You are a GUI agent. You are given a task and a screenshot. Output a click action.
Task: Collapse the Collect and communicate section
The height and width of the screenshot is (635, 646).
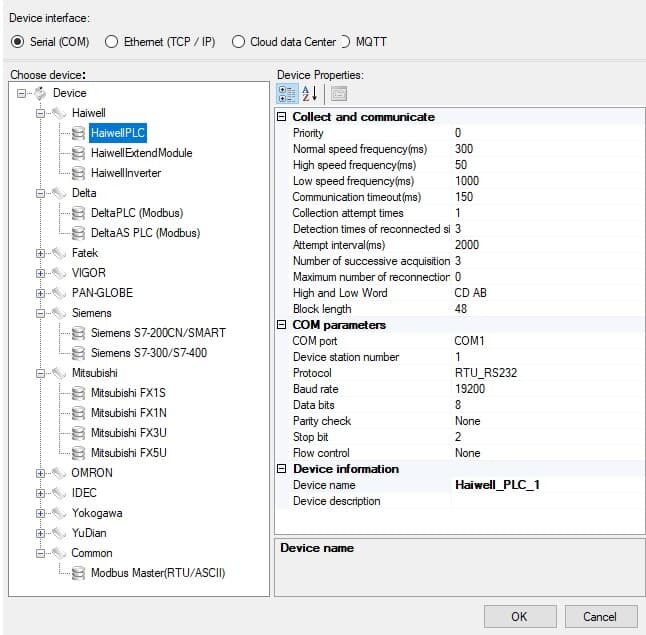(x=281, y=117)
